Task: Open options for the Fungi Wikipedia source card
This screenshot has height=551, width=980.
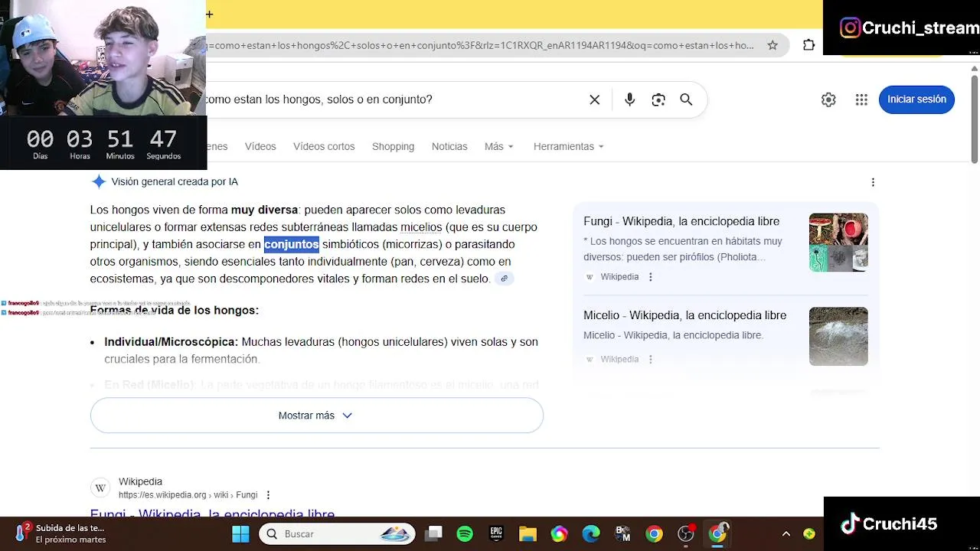Action: click(x=651, y=277)
